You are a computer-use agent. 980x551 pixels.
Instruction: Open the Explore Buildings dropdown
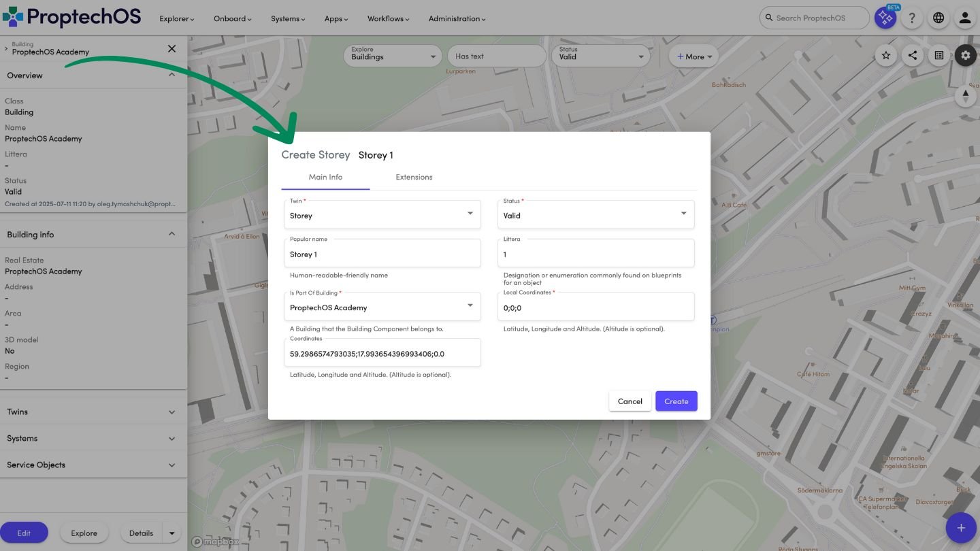[393, 56]
